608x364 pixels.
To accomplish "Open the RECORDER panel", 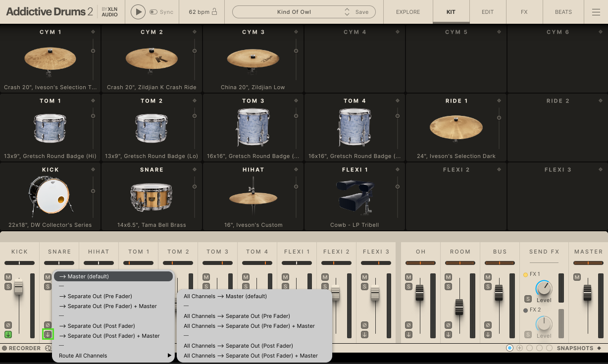I will [25, 348].
